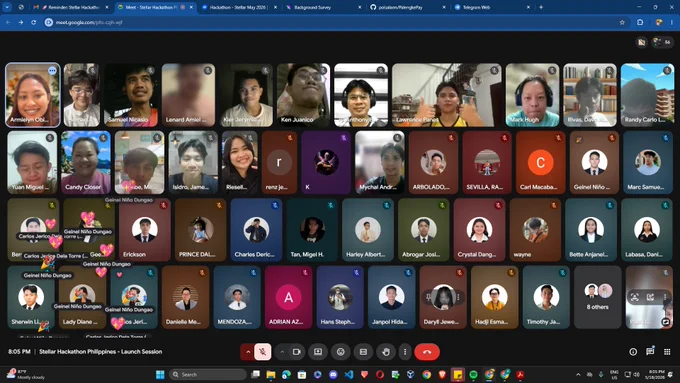The height and width of the screenshot is (383, 680).
Task: Go back in the browser
Action: pyautogui.click(x=8, y=22)
